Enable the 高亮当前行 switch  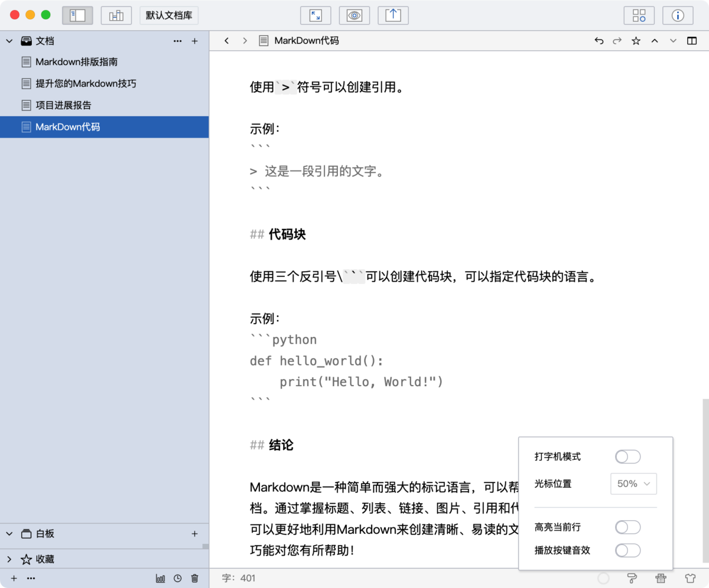(627, 527)
